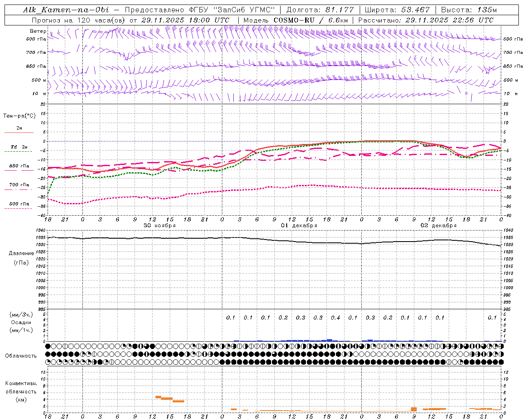Click the (мм/1ч.) precipitation unit label

(x=21, y=330)
